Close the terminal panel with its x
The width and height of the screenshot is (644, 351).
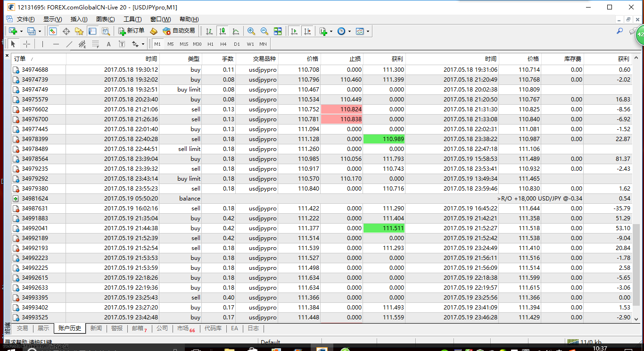point(7,56)
